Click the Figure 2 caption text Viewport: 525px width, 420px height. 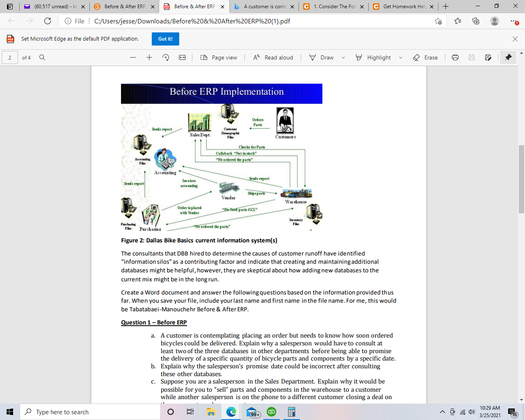click(x=199, y=240)
